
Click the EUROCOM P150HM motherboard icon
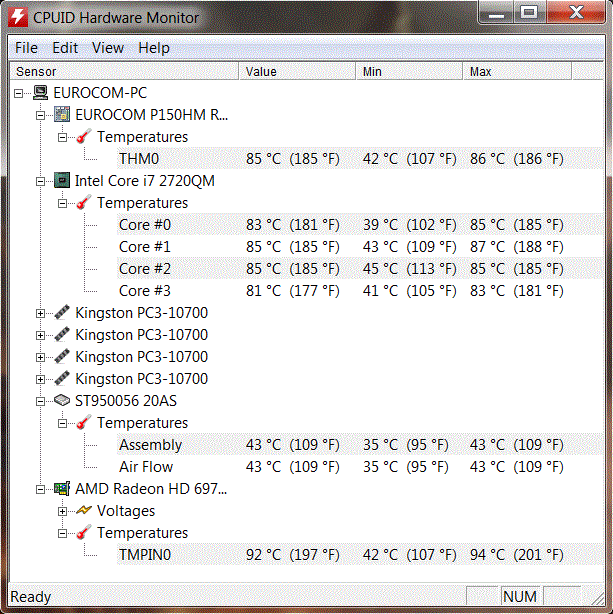click(62, 114)
